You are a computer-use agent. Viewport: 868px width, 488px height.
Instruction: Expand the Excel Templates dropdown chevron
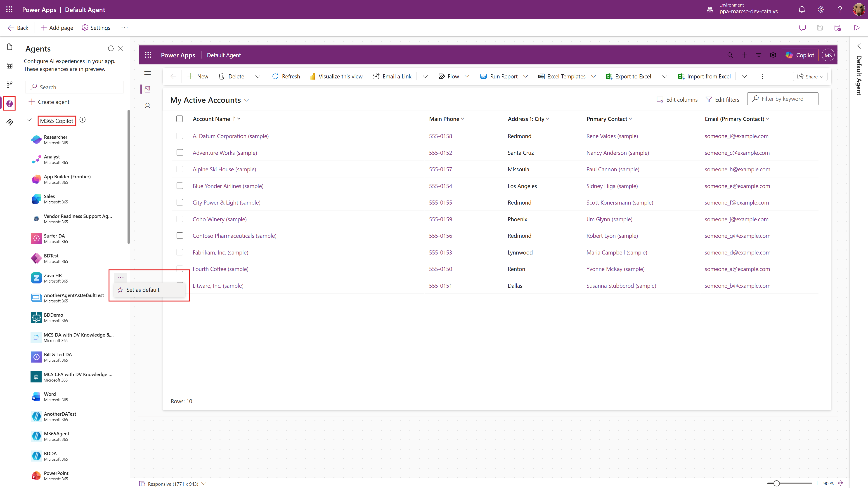click(x=593, y=76)
